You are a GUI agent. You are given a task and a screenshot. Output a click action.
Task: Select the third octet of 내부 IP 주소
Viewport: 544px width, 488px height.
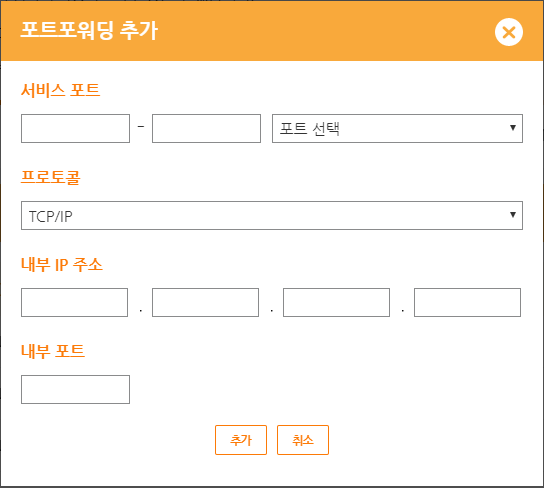click(336, 302)
